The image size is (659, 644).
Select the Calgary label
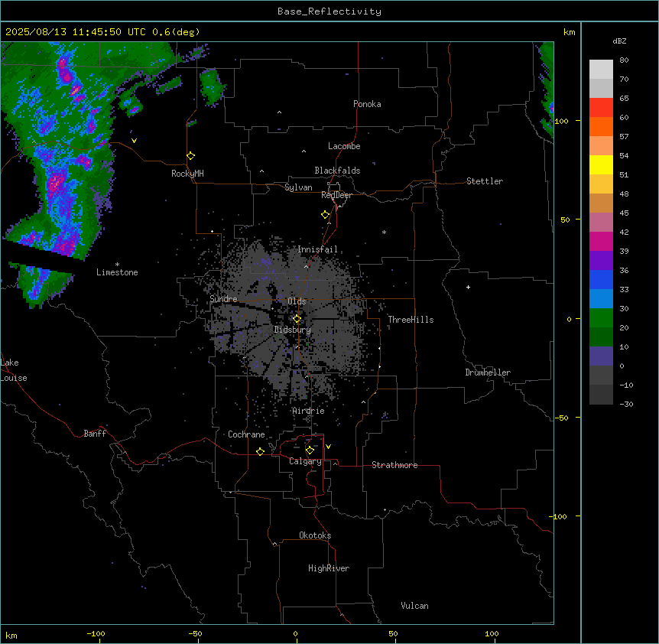pos(305,461)
